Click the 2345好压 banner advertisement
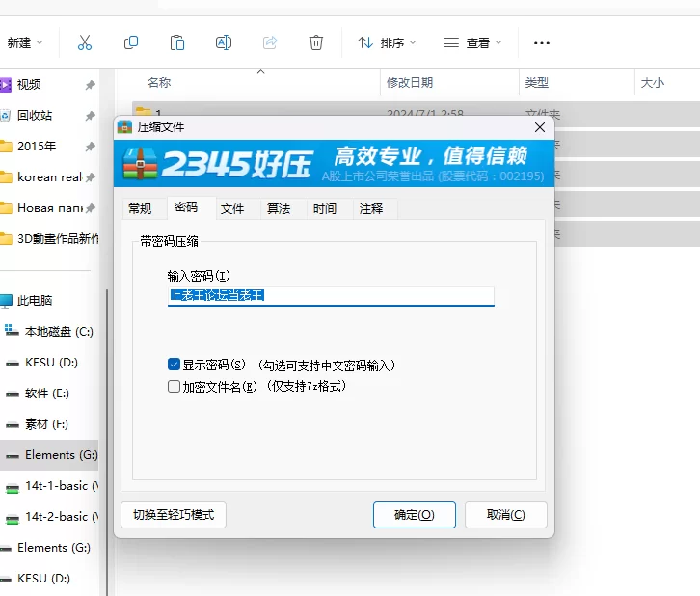This screenshot has width=700, height=596. tap(334, 163)
